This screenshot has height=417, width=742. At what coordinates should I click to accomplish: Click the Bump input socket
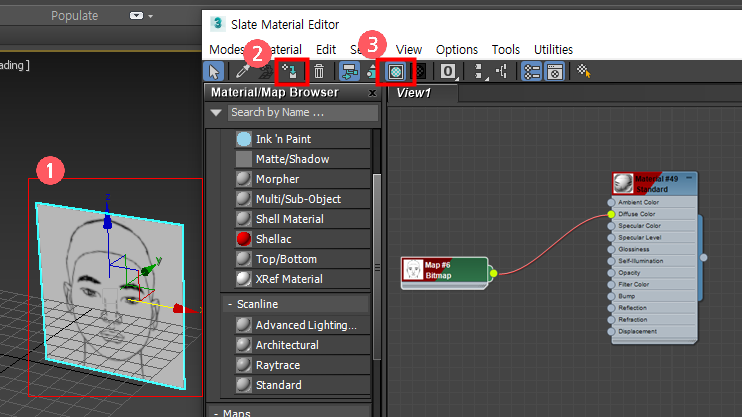pos(611,296)
